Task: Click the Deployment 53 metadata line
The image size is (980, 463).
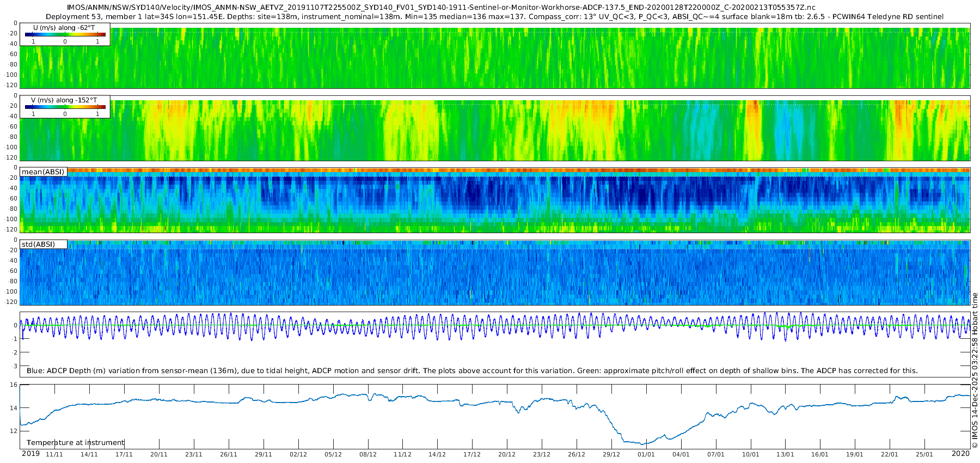Action: (x=494, y=16)
